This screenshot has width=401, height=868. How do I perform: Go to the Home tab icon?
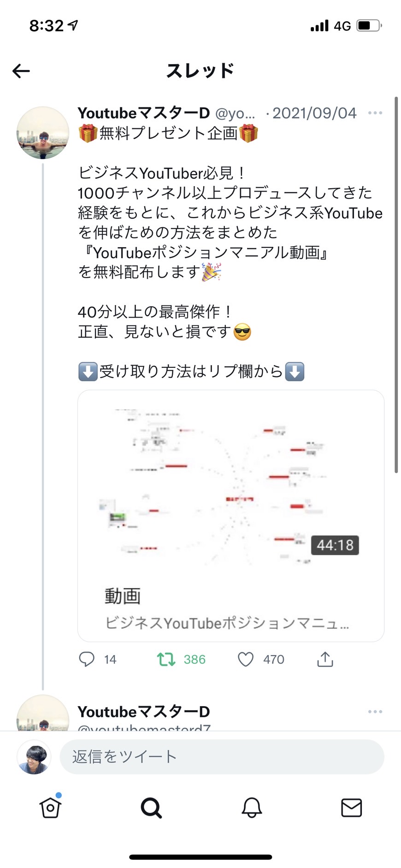pos(50,807)
